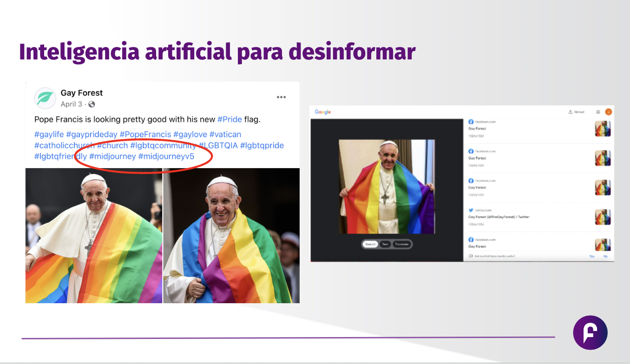Keep Search mode selected in Lens
The width and height of the screenshot is (630, 364).
[x=370, y=244]
